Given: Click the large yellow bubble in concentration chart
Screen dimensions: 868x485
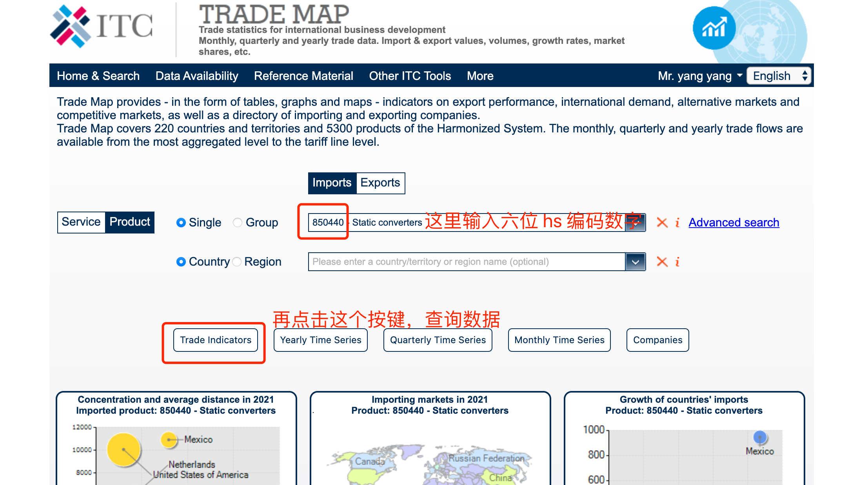Looking at the screenshot, I should tap(123, 449).
